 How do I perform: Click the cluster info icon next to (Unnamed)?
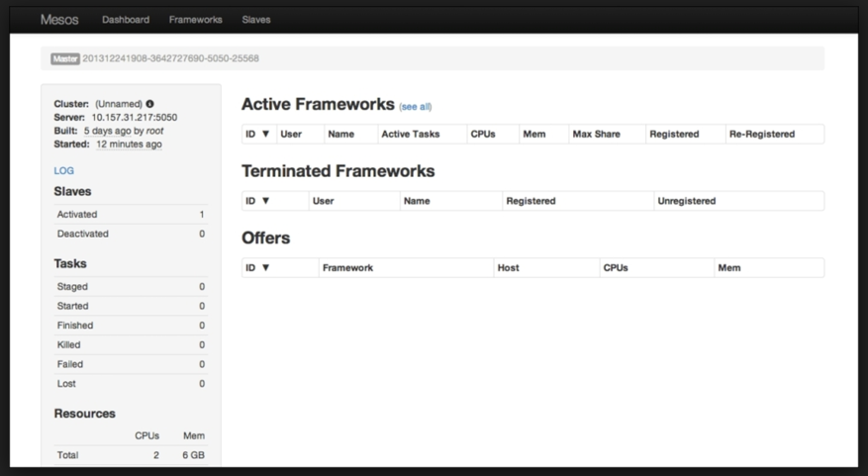tap(150, 104)
